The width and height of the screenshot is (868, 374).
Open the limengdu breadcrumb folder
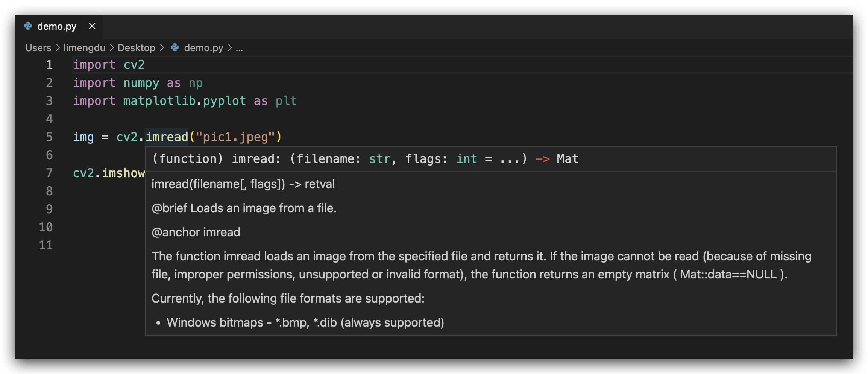[84, 48]
